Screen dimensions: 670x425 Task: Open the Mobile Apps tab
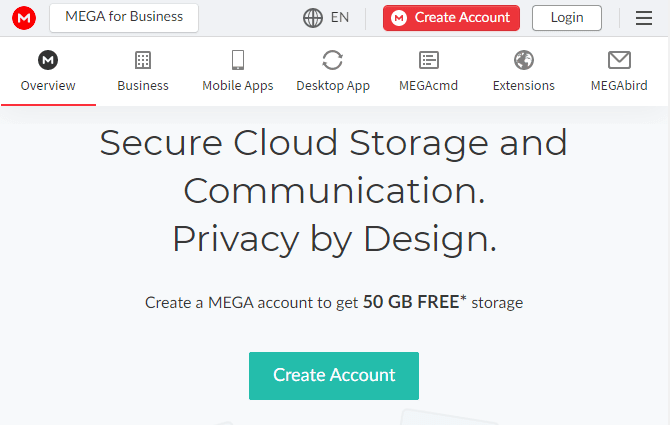pos(238,71)
